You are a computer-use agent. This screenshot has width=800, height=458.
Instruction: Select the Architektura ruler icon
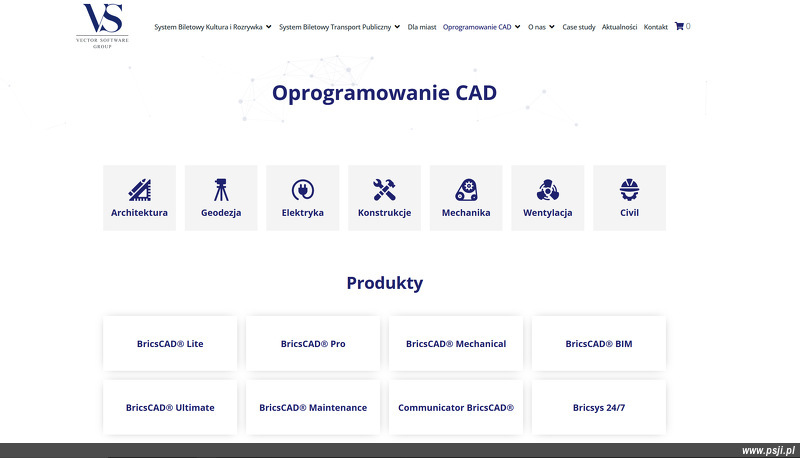pos(139,190)
